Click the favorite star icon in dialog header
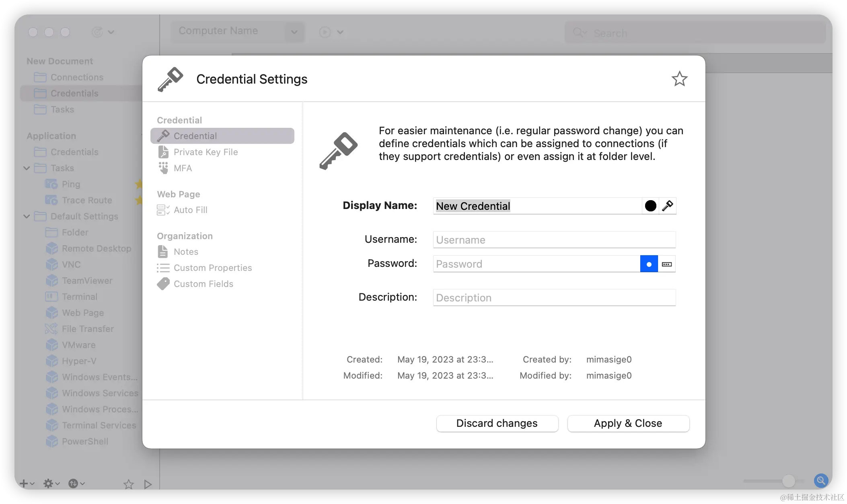Image resolution: width=847 pixels, height=504 pixels. pyautogui.click(x=679, y=79)
